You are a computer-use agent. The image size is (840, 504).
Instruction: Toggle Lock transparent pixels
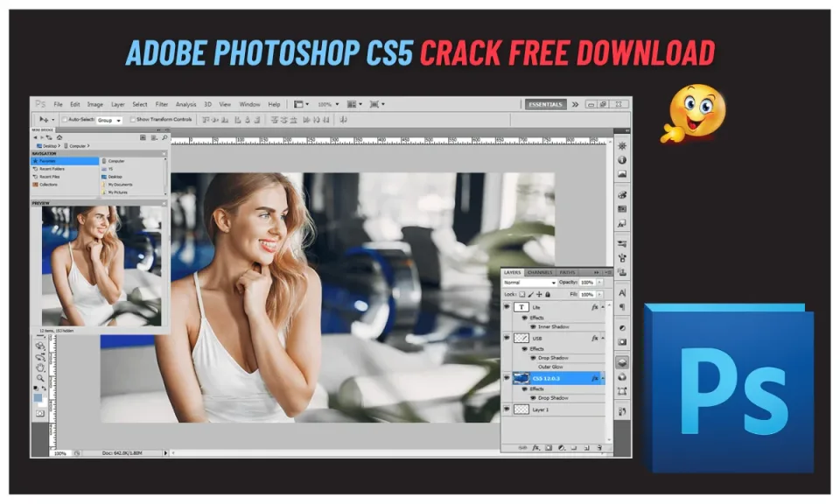click(x=522, y=295)
